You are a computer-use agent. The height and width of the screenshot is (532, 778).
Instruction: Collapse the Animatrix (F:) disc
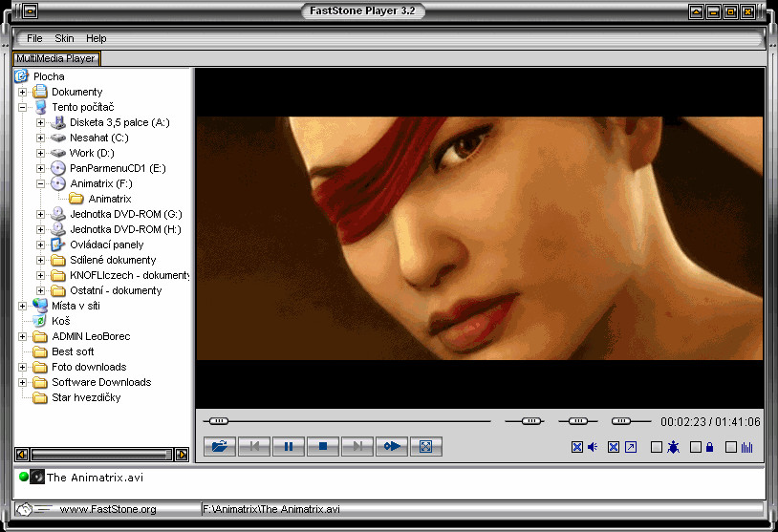click(x=41, y=184)
